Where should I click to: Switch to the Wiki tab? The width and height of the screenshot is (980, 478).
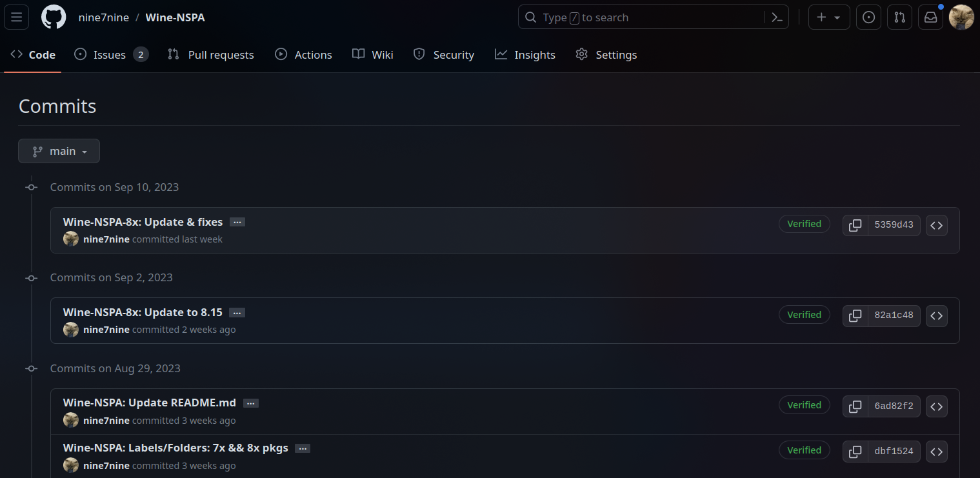pos(373,55)
